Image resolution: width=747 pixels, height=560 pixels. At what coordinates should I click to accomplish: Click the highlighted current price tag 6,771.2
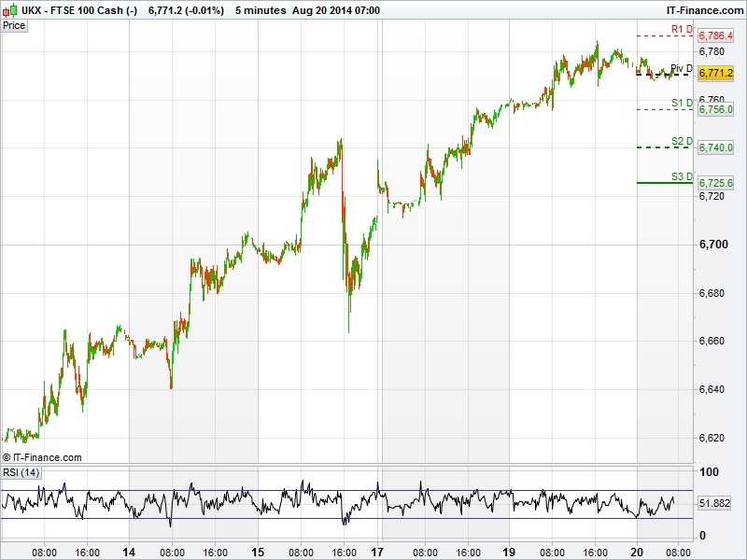(x=715, y=73)
